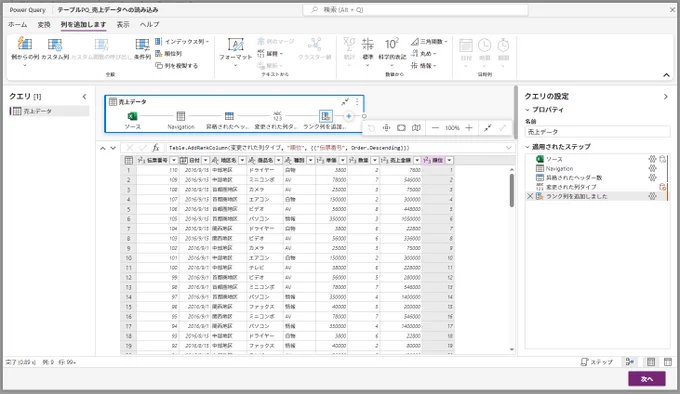680x394 pixels.
Task: Click the fit-to-view diagram icon
Action: click(x=386, y=128)
